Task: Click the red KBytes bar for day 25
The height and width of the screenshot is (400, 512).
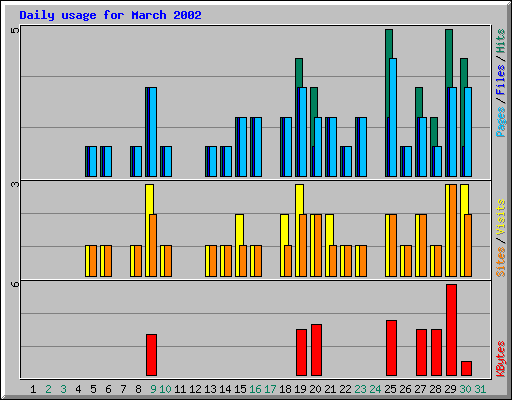Action: pos(391,348)
